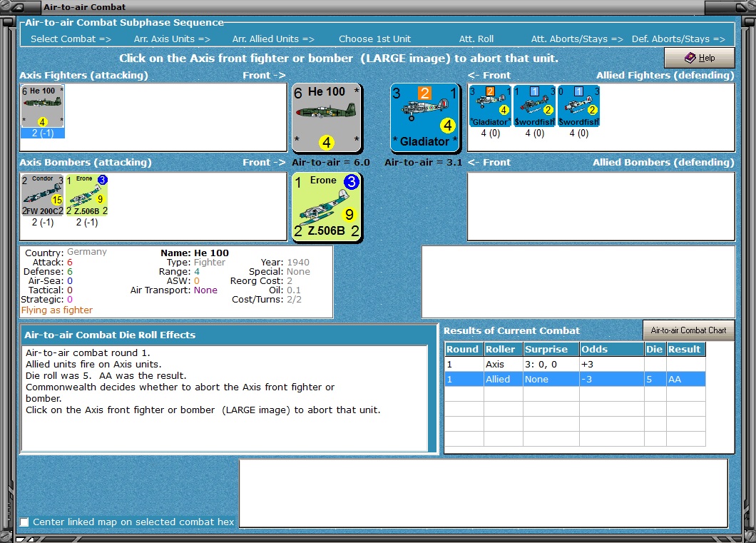Select small Gladiator counter in Allied Fighters
This screenshot has width=756, height=543.
tap(491, 106)
